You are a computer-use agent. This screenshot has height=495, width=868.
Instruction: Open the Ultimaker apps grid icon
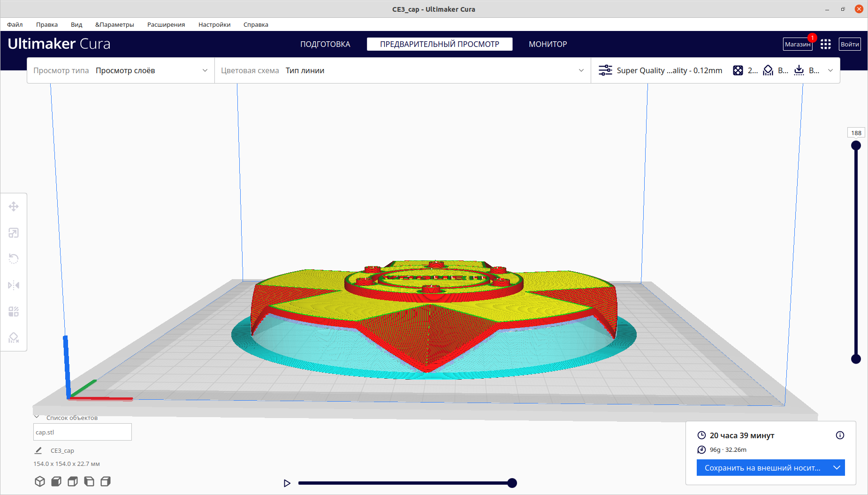826,44
